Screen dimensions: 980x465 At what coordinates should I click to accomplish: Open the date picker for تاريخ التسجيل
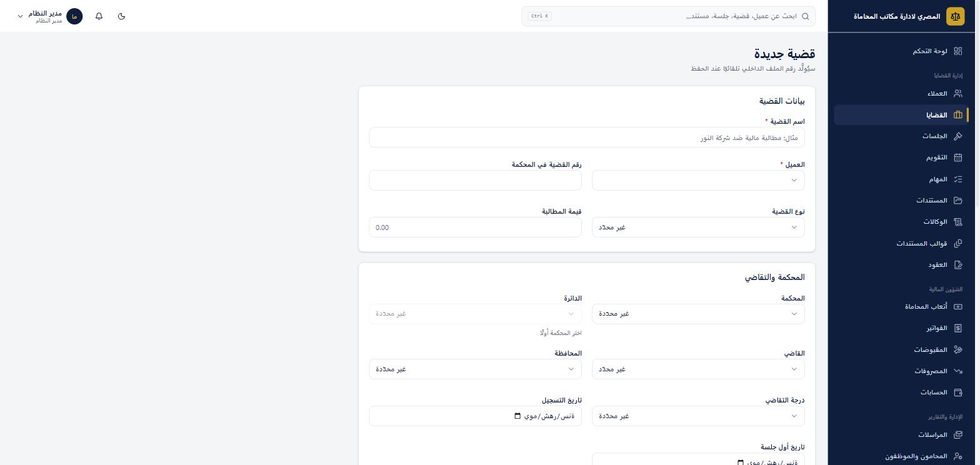coord(517,416)
